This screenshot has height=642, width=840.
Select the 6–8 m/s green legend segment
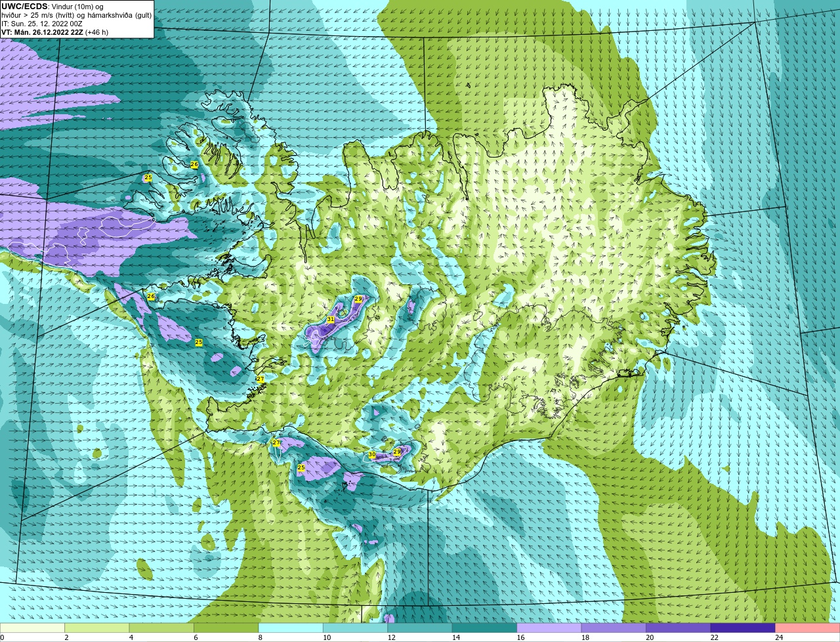click(227, 628)
